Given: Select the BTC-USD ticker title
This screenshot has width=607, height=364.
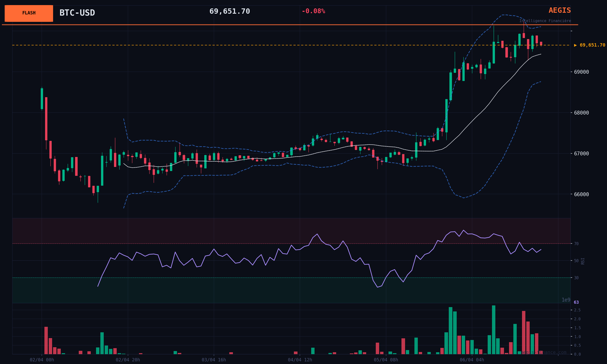Looking at the screenshot, I should click(77, 13).
